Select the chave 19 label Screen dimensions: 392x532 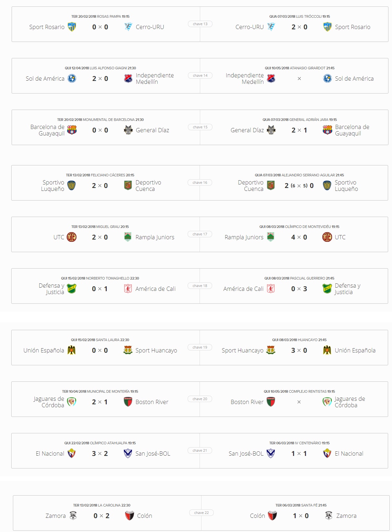[x=200, y=347]
